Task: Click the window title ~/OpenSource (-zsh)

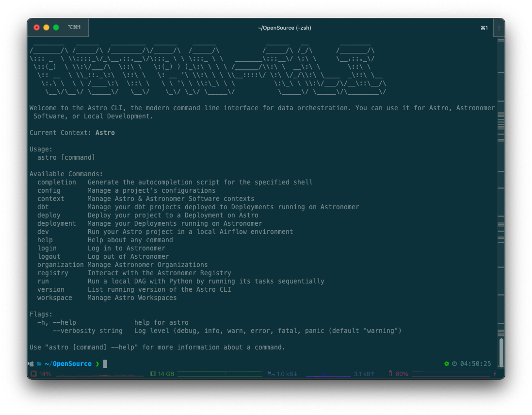Action: click(x=284, y=28)
